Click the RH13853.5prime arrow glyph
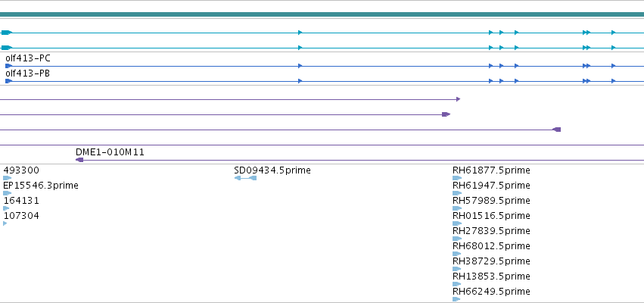The width and height of the screenshot is (644, 303). click(457, 284)
